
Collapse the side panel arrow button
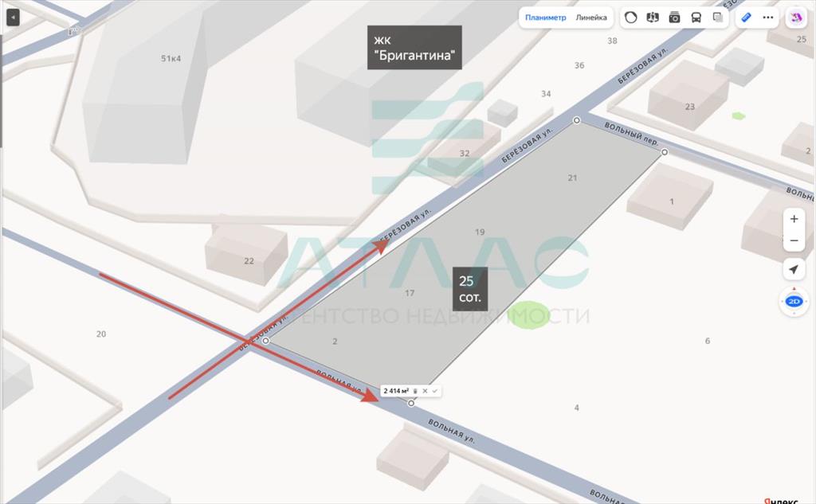coord(13,18)
